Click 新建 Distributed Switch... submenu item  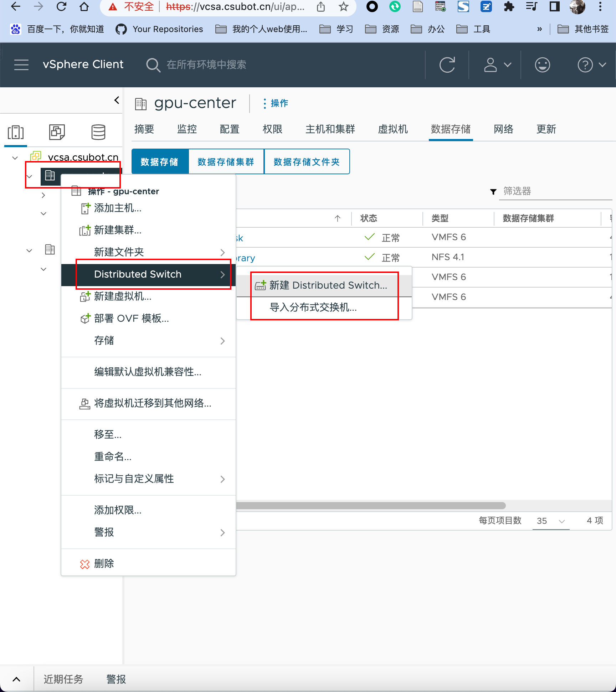click(x=324, y=285)
